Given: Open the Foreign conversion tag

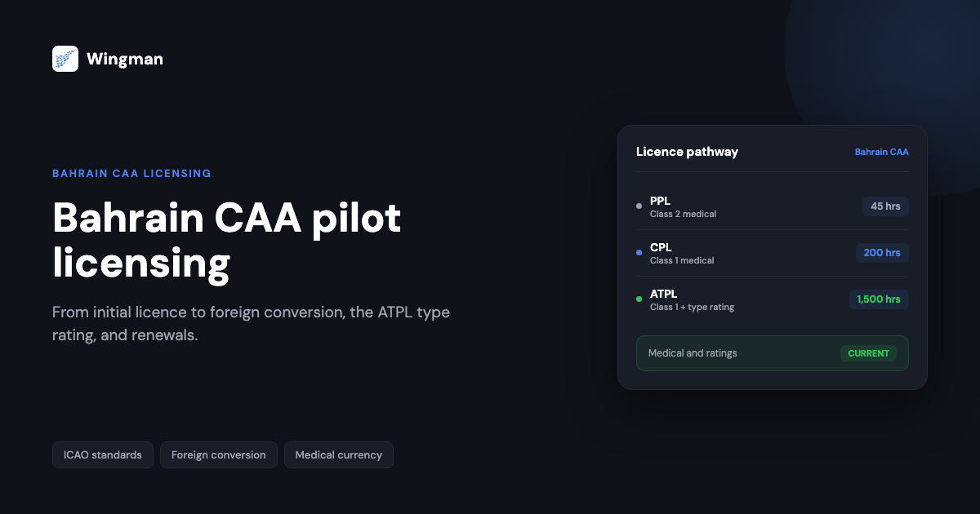Looking at the screenshot, I should (219, 455).
